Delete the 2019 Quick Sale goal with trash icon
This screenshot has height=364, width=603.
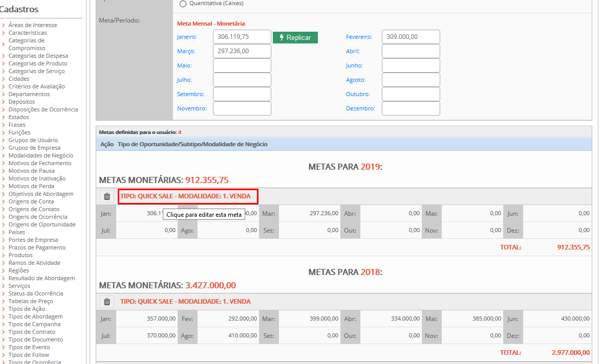[106, 196]
